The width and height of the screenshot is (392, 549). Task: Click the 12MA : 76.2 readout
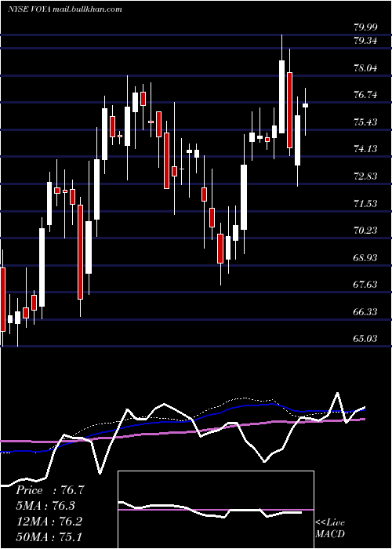coord(49,522)
